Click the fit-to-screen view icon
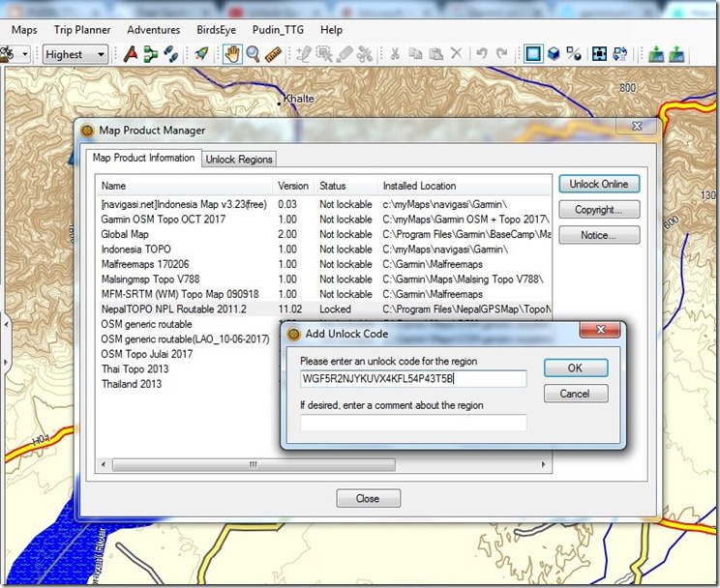The image size is (720, 588). (x=599, y=54)
